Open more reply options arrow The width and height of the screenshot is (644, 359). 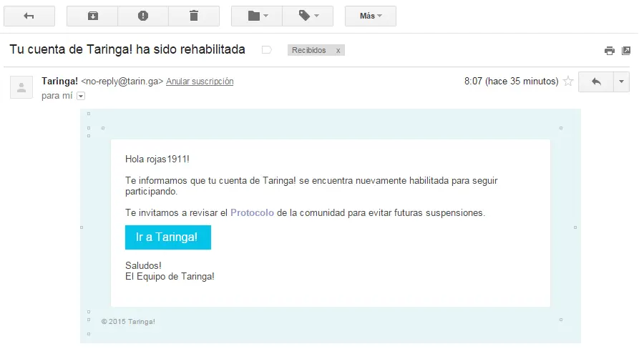click(621, 82)
